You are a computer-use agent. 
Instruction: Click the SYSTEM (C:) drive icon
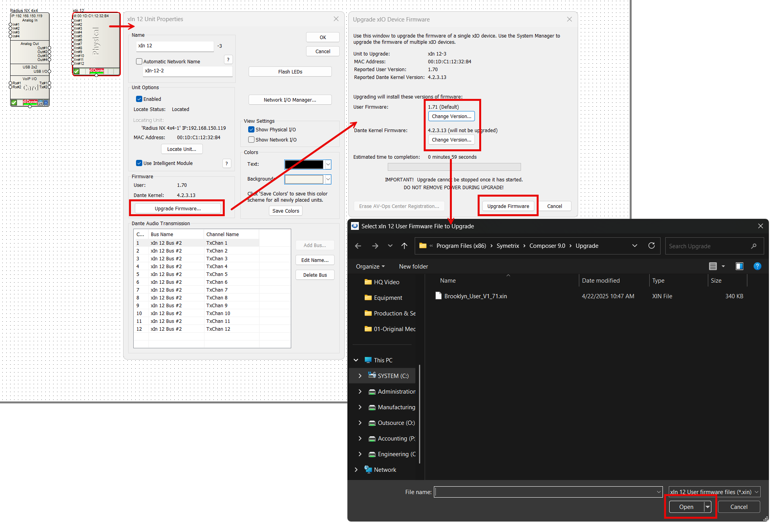click(372, 375)
